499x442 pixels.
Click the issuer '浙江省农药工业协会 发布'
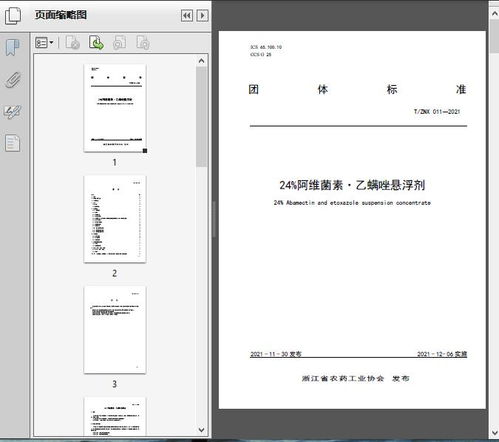click(355, 378)
